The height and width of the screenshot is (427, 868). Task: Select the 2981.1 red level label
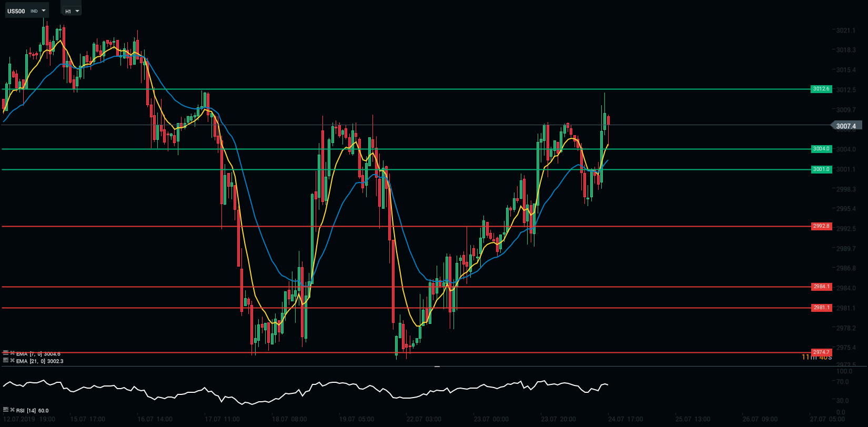coord(821,308)
